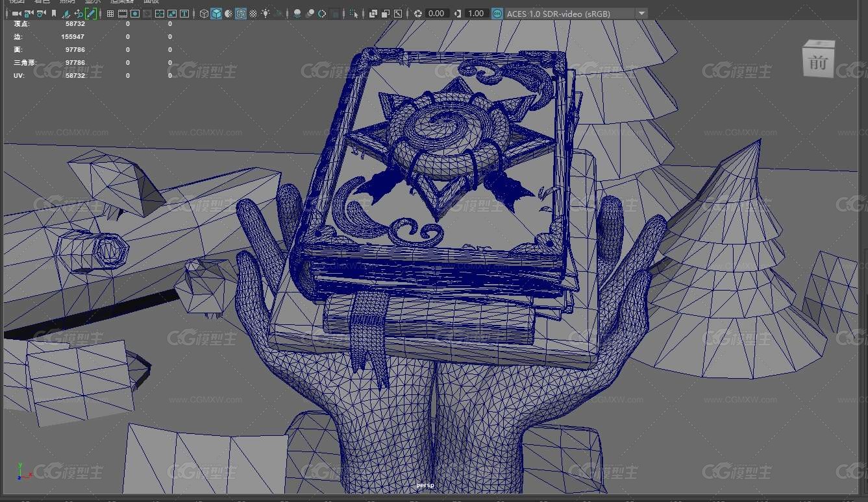Open the 照明 (Lighting) panel menu
This screenshot has width=868, height=502.
(68, 2)
